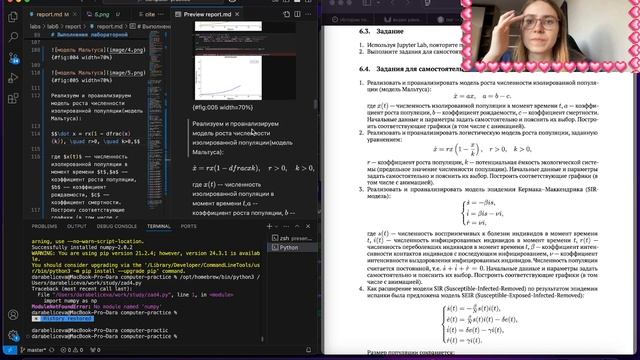640x360 pixels.
Task: Click the markdown preview scrollbar
Action: [315, 104]
